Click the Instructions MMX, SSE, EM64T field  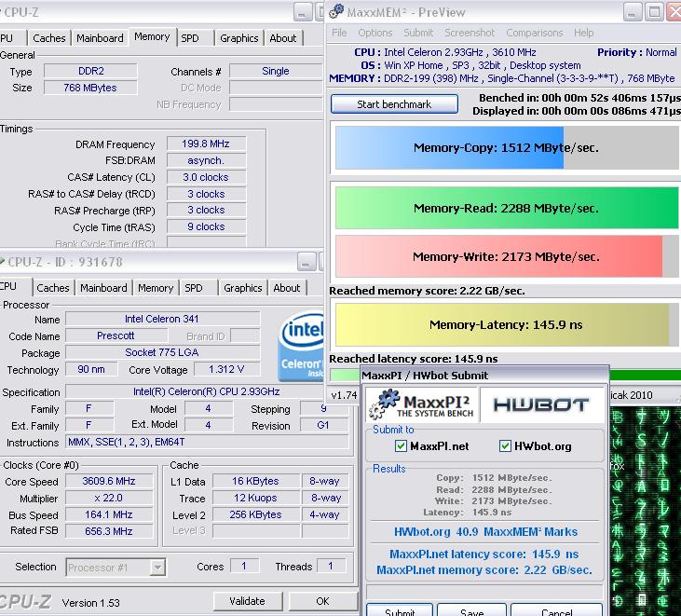[207, 443]
